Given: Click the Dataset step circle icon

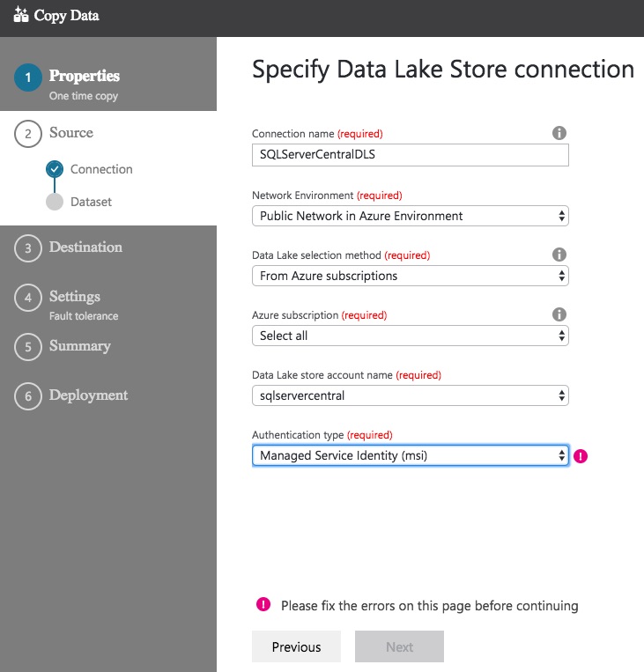Looking at the screenshot, I should (x=55, y=202).
